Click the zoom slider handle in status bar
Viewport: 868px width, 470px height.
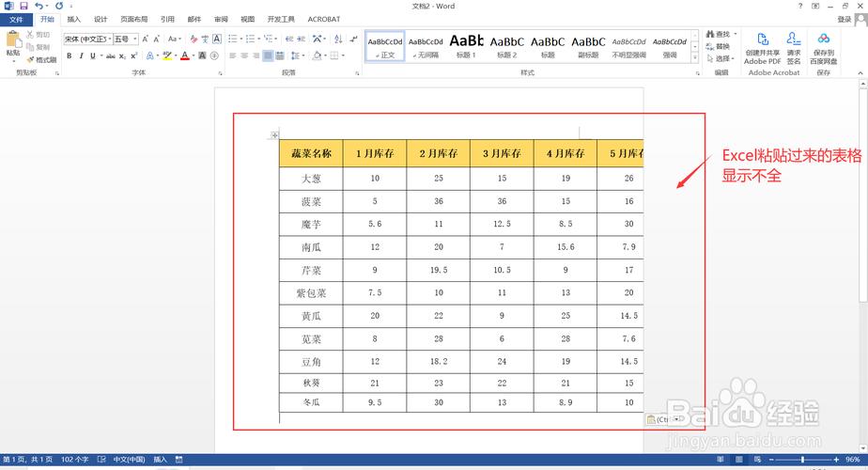(802, 460)
